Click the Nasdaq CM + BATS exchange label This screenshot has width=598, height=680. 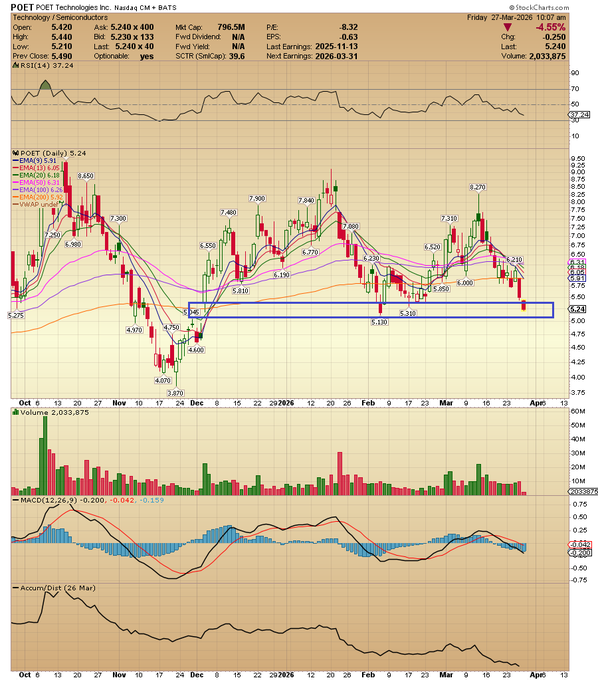pos(146,8)
